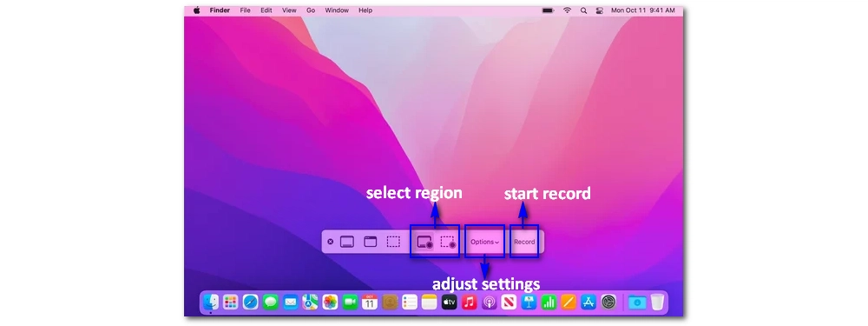Screen dimensions: 868x326
Task: Close the screenshot toolbar
Action: click(x=331, y=242)
